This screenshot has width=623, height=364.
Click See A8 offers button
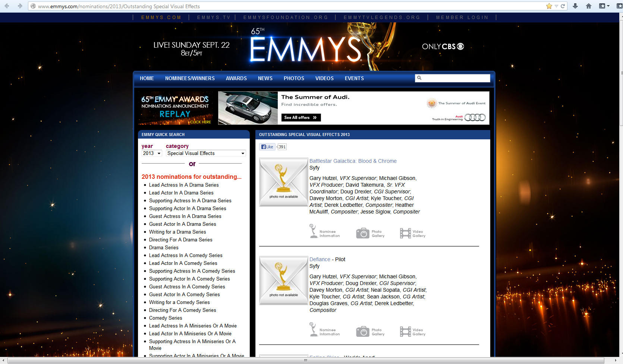point(301,117)
